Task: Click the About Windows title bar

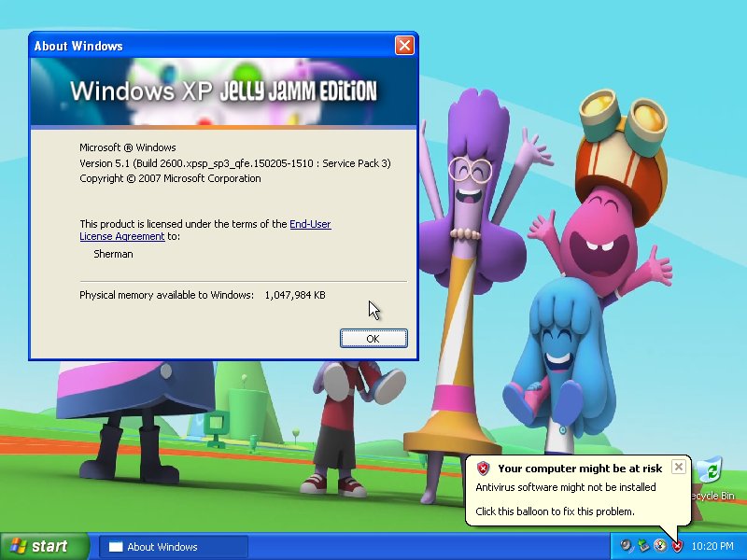Action: (212, 46)
